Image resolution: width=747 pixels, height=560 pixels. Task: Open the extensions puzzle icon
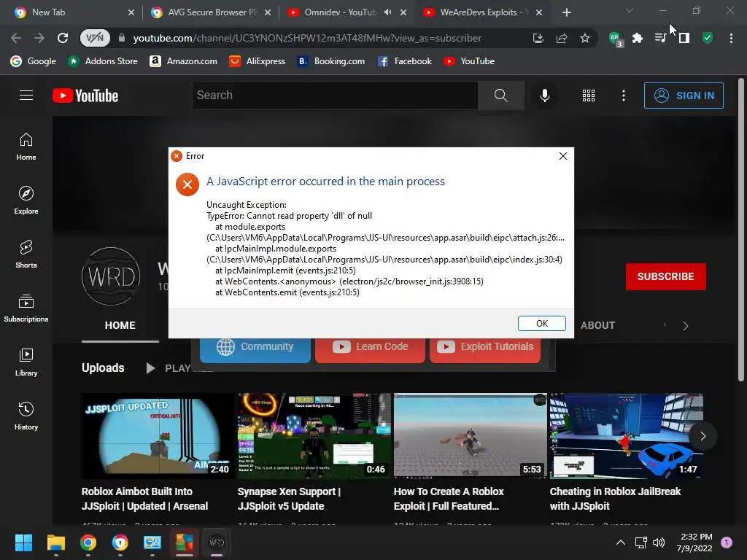(x=638, y=38)
